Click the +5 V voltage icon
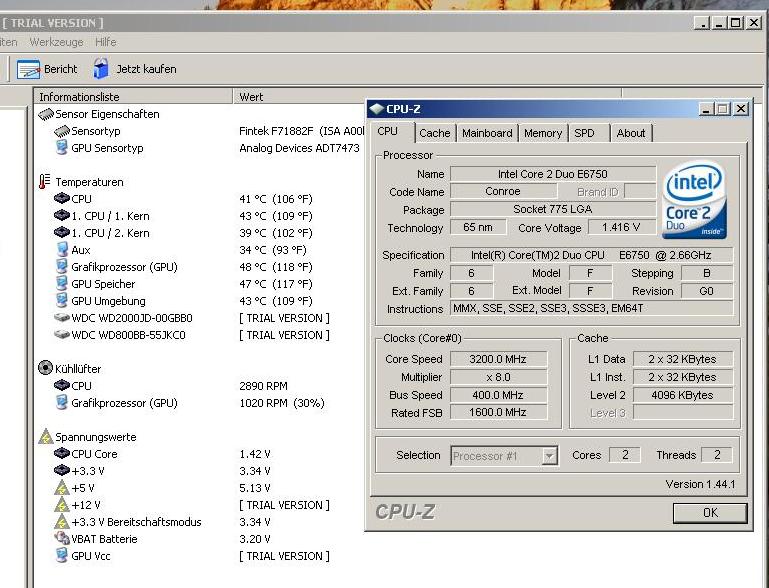This screenshot has width=769, height=588. tap(62, 488)
